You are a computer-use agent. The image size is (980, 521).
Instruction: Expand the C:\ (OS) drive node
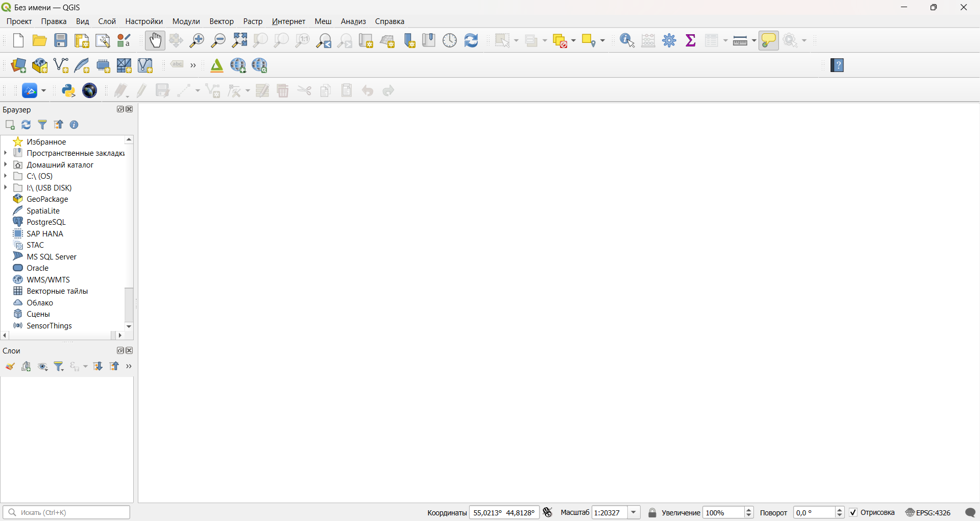(6, 176)
